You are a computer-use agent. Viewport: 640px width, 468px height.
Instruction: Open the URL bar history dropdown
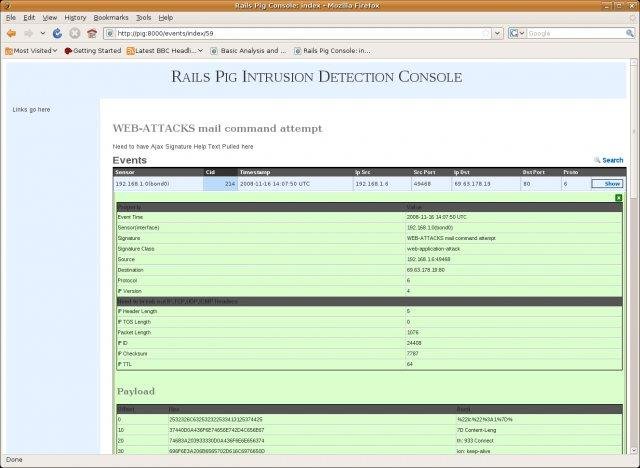[497, 33]
